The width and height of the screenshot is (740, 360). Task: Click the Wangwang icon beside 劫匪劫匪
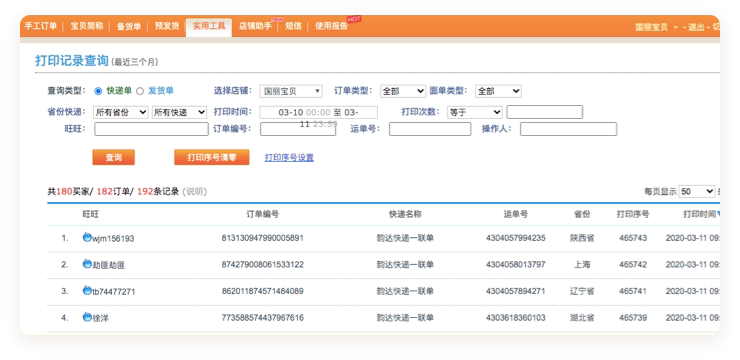pos(87,264)
